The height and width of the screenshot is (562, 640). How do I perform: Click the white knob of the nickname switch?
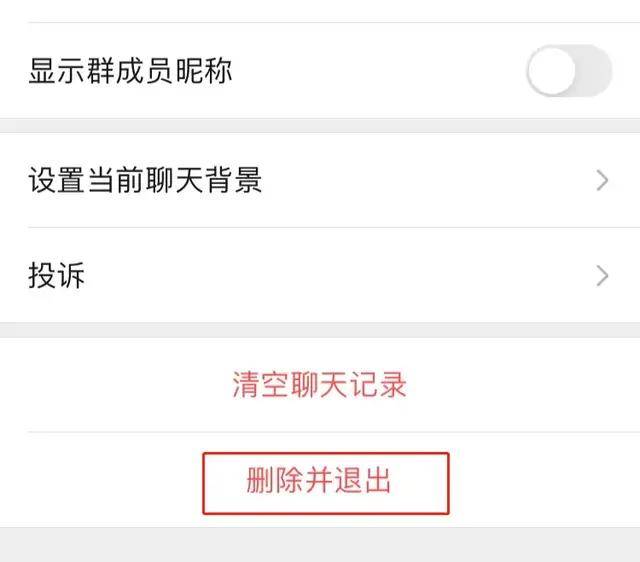[x=552, y=71]
